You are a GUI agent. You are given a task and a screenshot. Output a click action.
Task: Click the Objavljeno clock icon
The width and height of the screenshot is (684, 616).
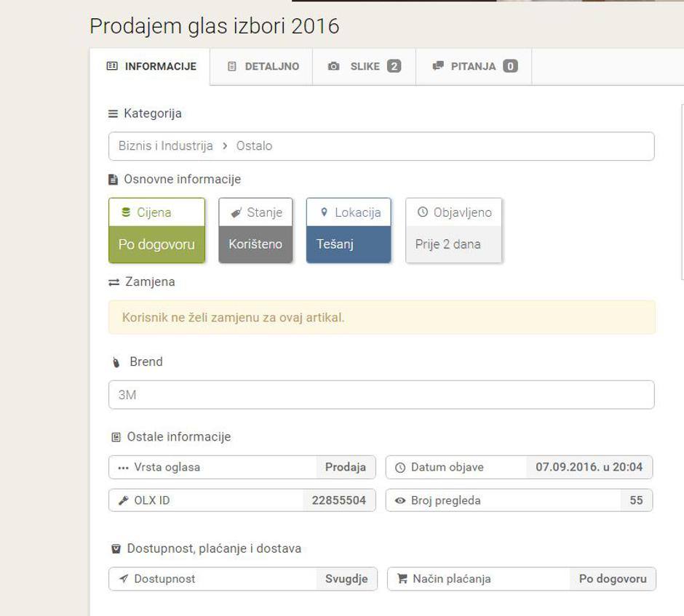pos(422,212)
